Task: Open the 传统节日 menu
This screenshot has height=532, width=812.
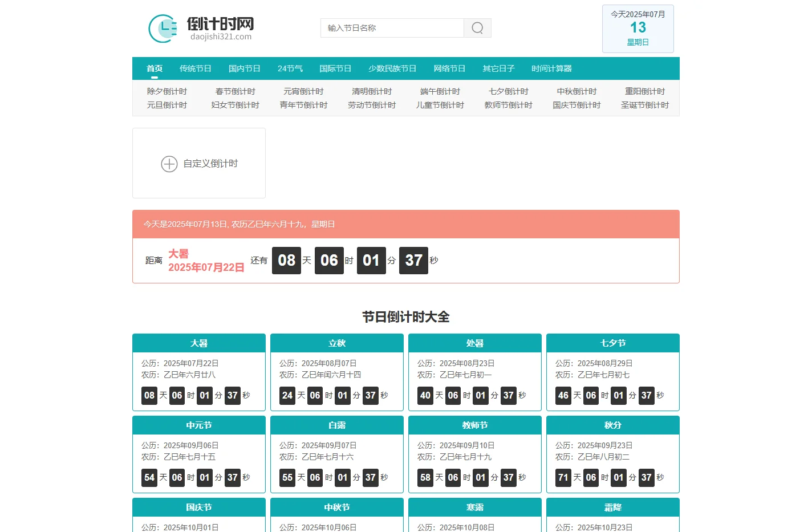Action: 196,68
